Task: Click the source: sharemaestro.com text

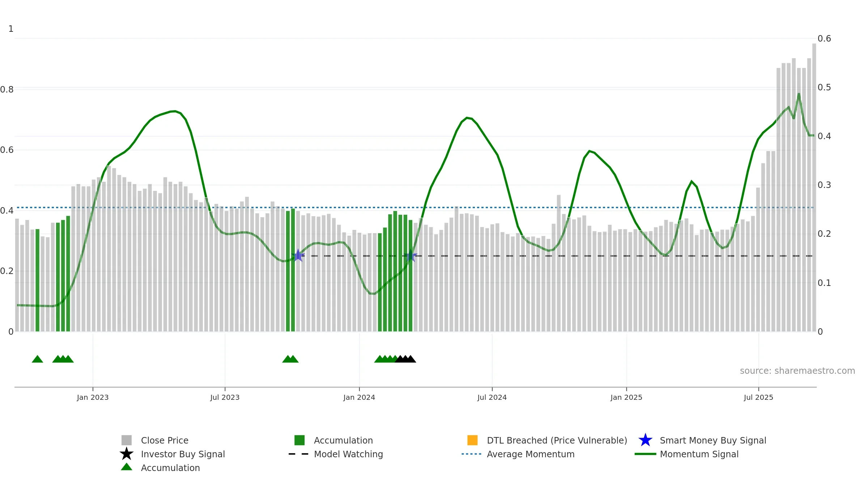Action: [x=797, y=371]
